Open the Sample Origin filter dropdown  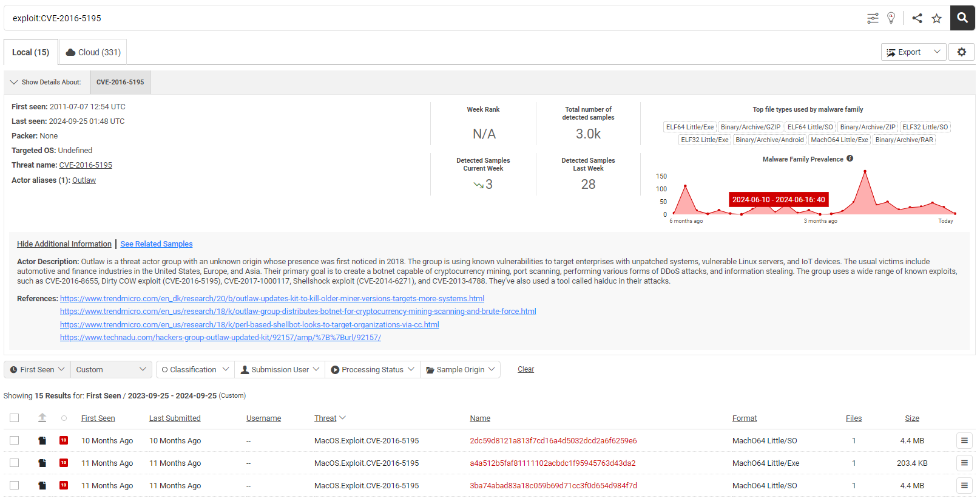460,369
